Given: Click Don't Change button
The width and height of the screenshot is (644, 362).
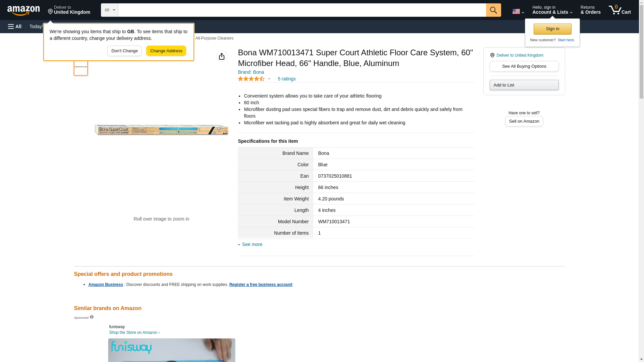Looking at the screenshot, I should tap(124, 51).
